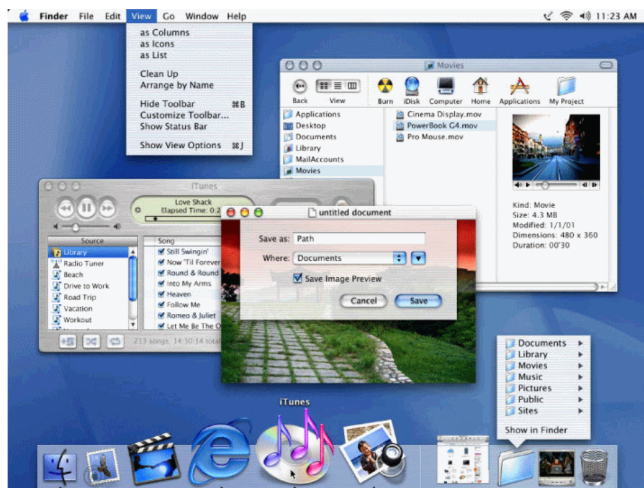Choose Show in Finder in Dock menu
This screenshot has width=644, height=488.
tap(536, 430)
